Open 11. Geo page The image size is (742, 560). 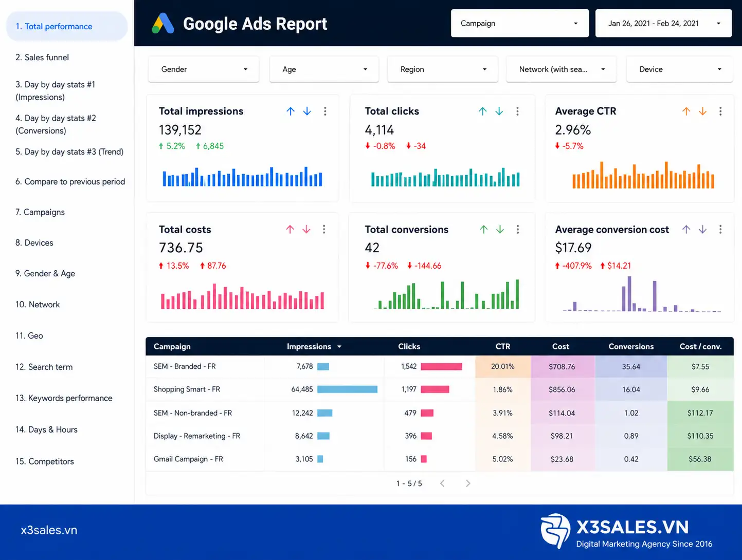tap(29, 335)
